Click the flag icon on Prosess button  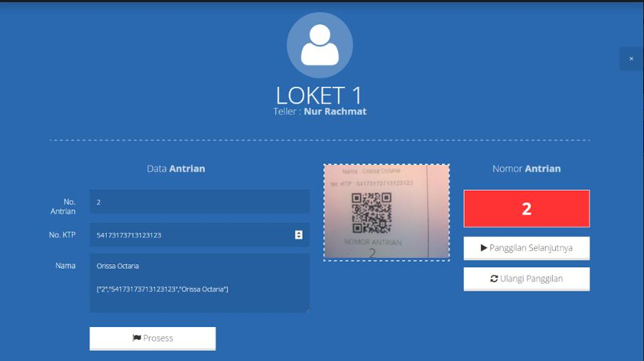(x=137, y=338)
